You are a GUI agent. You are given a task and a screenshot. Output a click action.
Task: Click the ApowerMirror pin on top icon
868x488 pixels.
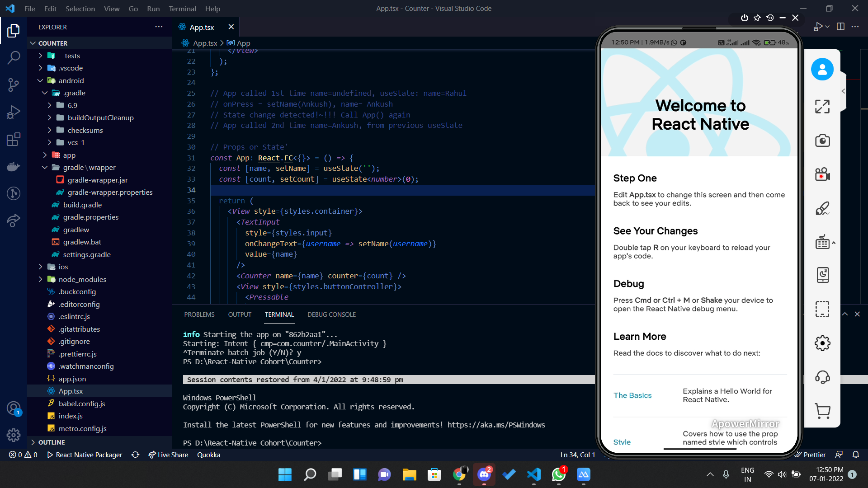click(757, 18)
